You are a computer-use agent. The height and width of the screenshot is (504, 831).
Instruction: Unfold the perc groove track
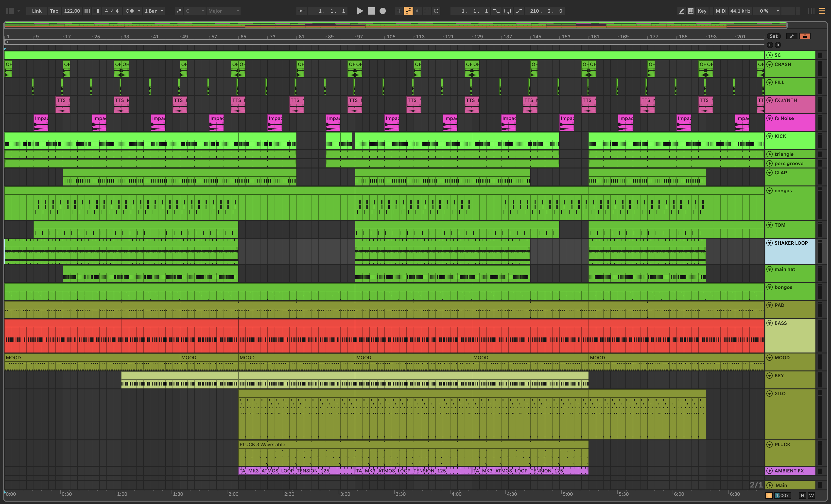[770, 163]
